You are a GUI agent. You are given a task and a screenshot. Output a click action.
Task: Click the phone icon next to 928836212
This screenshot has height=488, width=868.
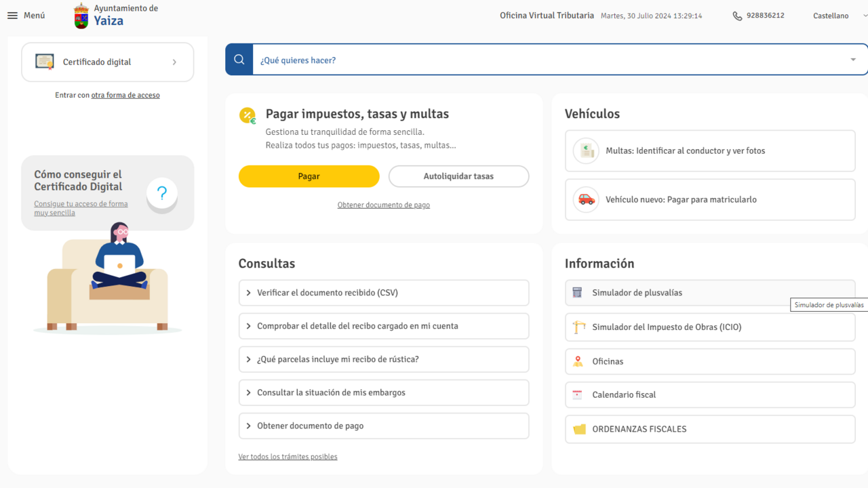(736, 15)
